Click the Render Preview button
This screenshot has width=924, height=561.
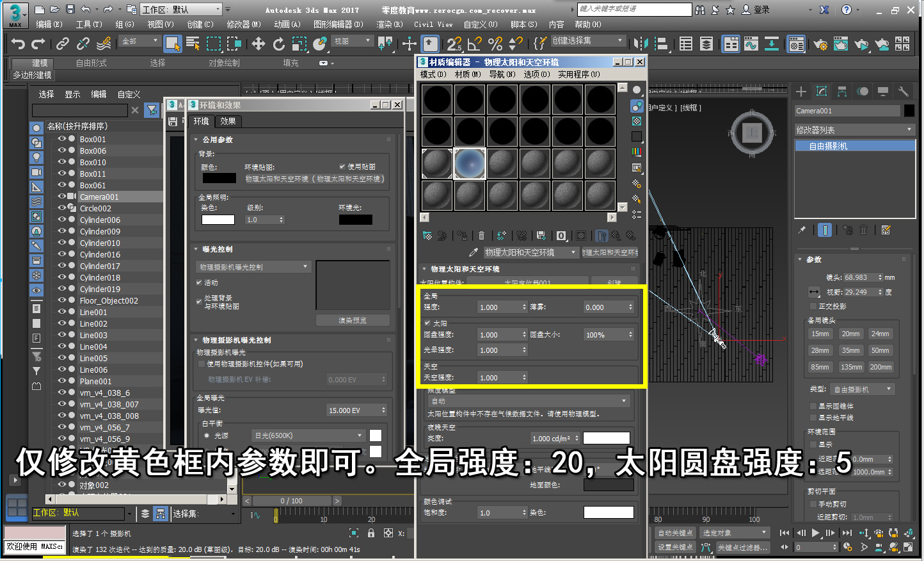click(x=353, y=320)
